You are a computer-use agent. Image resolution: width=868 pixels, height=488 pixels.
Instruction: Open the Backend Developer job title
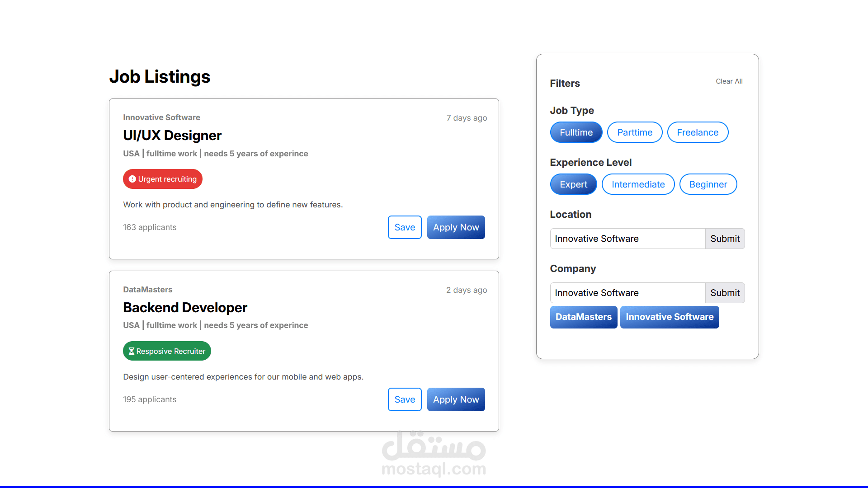185,308
